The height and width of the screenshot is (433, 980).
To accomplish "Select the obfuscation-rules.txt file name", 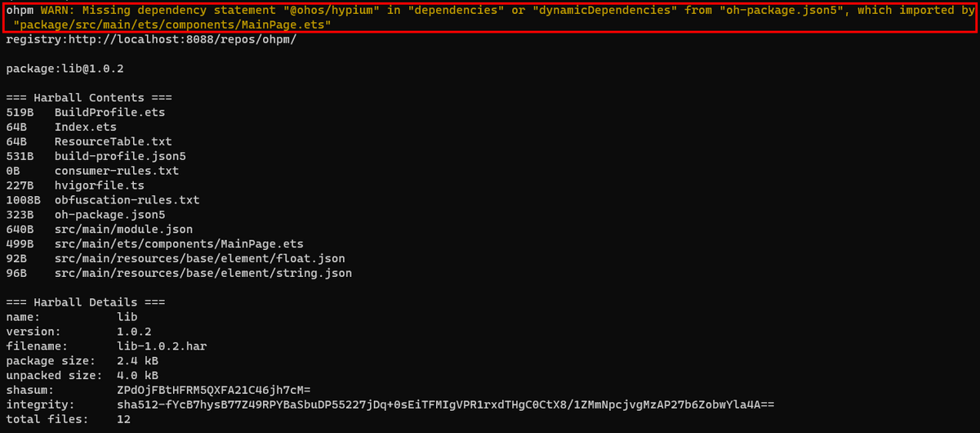I will point(127,200).
